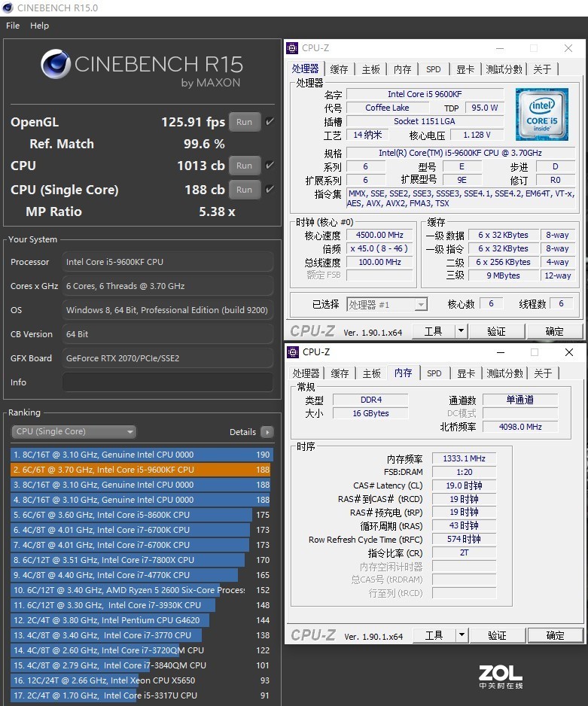The image size is (588, 706).
Task: Toggle the CPU test checkbox
Action: [x=270, y=166]
